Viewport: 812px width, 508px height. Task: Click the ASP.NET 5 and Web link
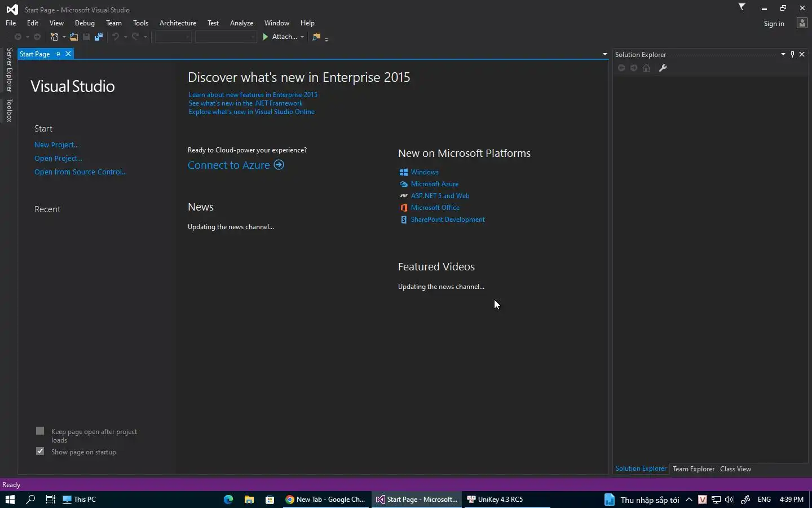pyautogui.click(x=440, y=196)
